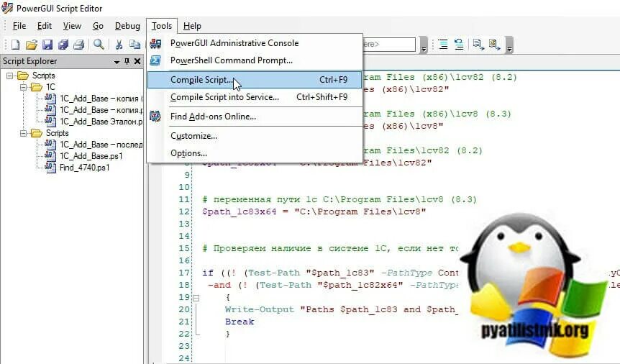Click Break keyword on line 21
The width and height of the screenshot is (620, 364).
point(240,322)
